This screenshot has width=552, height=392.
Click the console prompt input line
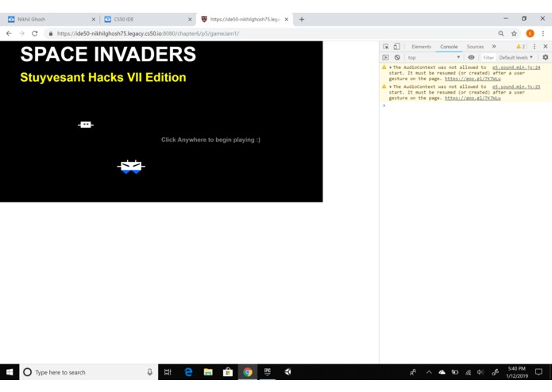465,106
